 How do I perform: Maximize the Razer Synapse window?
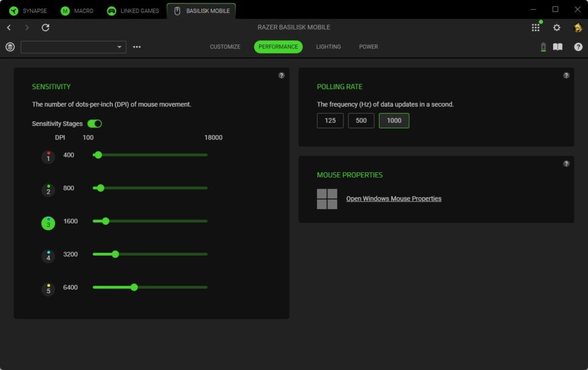point(555,9)
